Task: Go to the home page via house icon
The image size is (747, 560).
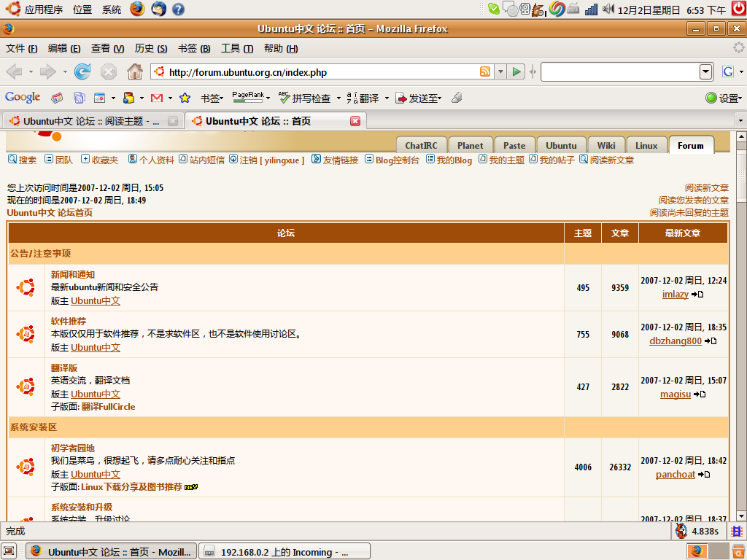Action: coord(135,72)
